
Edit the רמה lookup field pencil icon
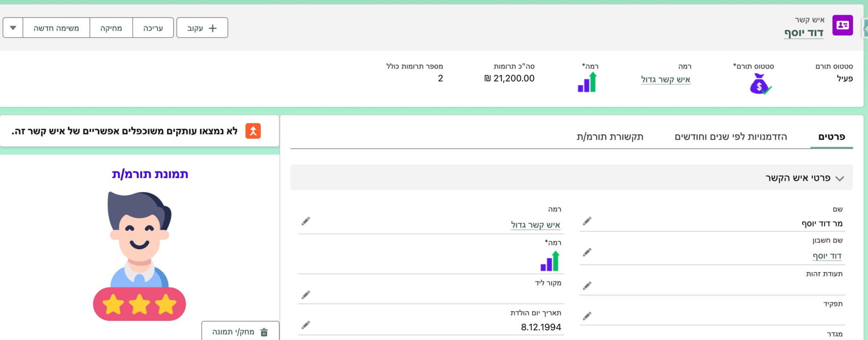pyautogui.click(x=306, y=221)
